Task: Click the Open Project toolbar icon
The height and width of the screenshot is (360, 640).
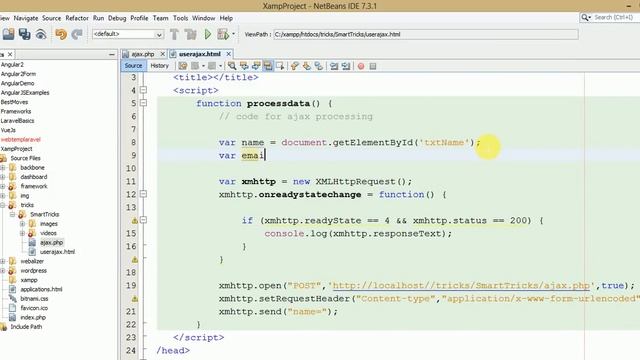Action: tap(8, 34)
